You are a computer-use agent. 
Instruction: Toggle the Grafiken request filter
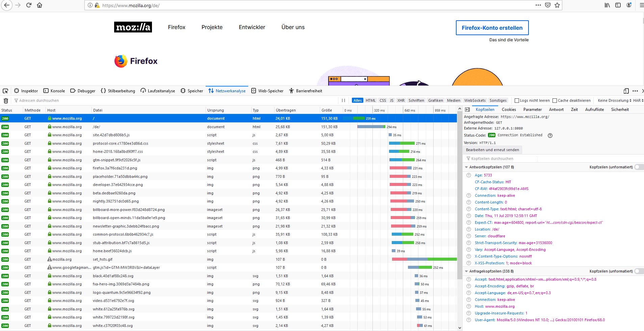point(436,100)
